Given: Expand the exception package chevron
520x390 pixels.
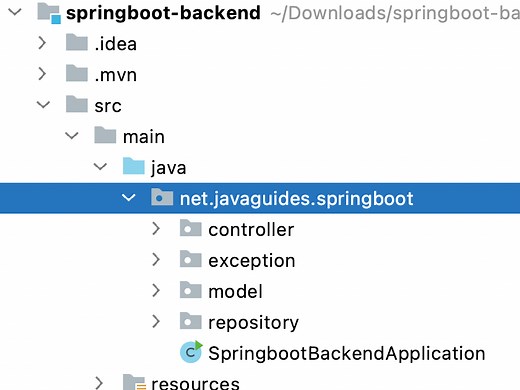Looking at the screenshot, I should [x=156, y=259].
